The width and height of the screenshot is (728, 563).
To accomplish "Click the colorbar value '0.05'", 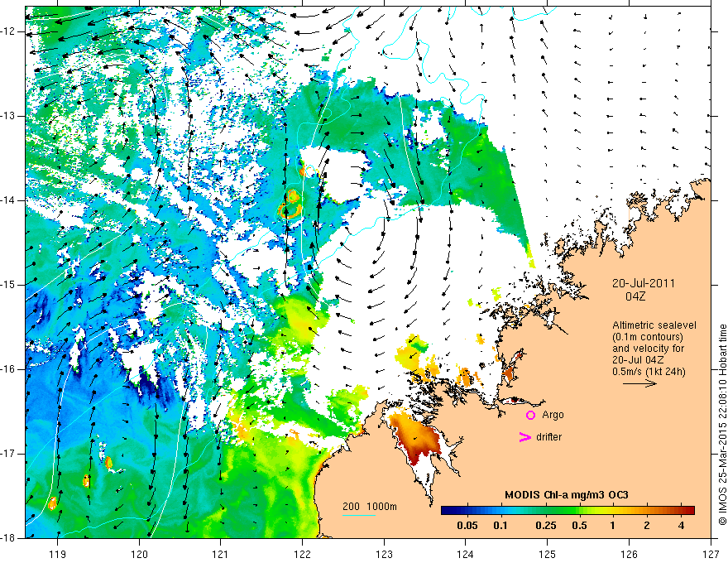I will (x=467, y=526).
